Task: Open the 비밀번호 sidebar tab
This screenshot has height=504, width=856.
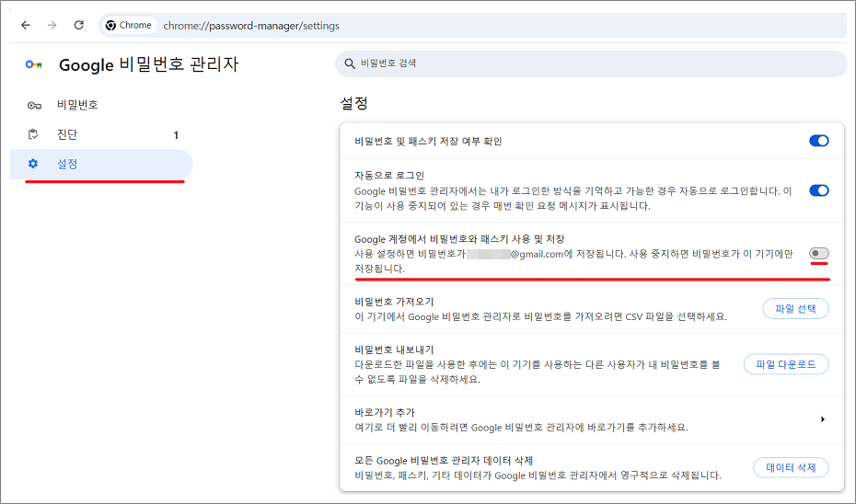Action: point(101,105)
